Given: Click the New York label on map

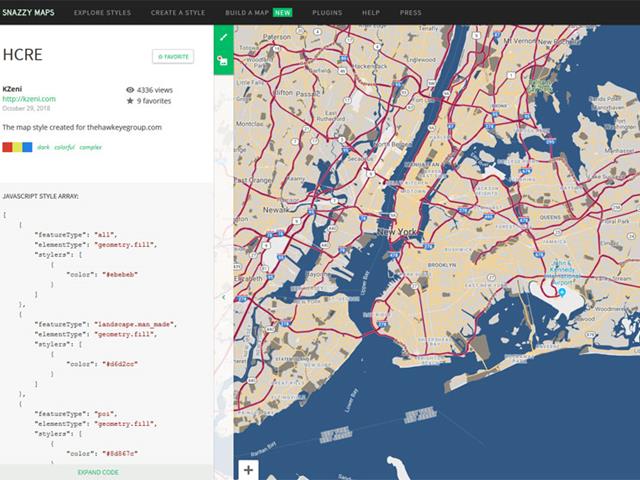Looking at the screenshot, I should point(396,232).
